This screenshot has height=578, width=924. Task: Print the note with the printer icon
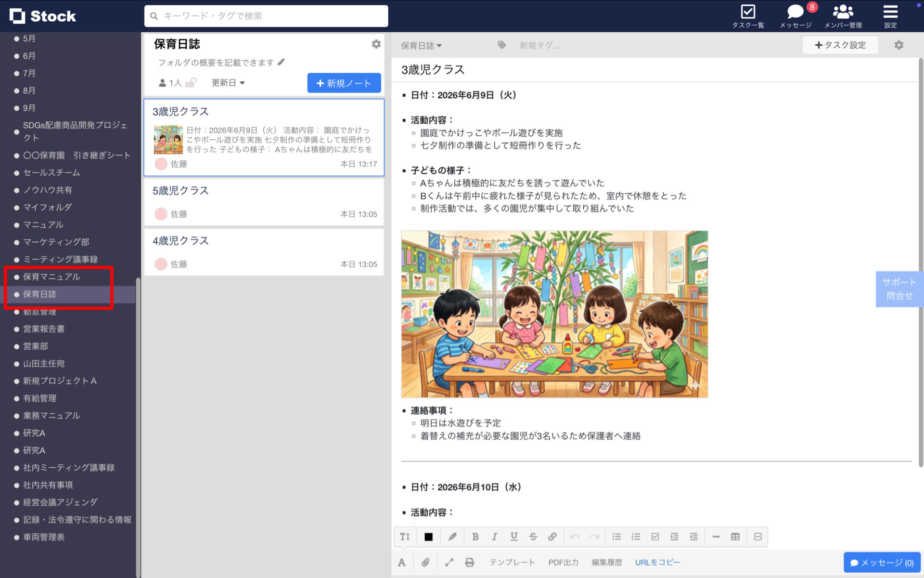[470, 562]
